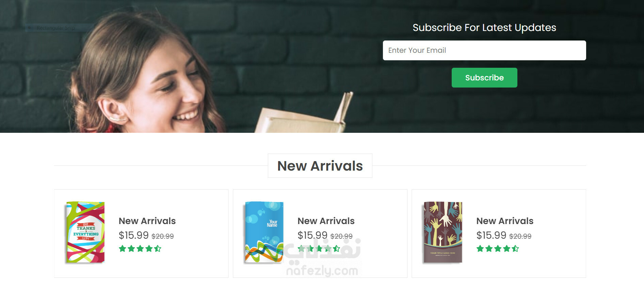Click the green Subscribe button
This screenshot has height=284, width=644.
click(484, 78)
